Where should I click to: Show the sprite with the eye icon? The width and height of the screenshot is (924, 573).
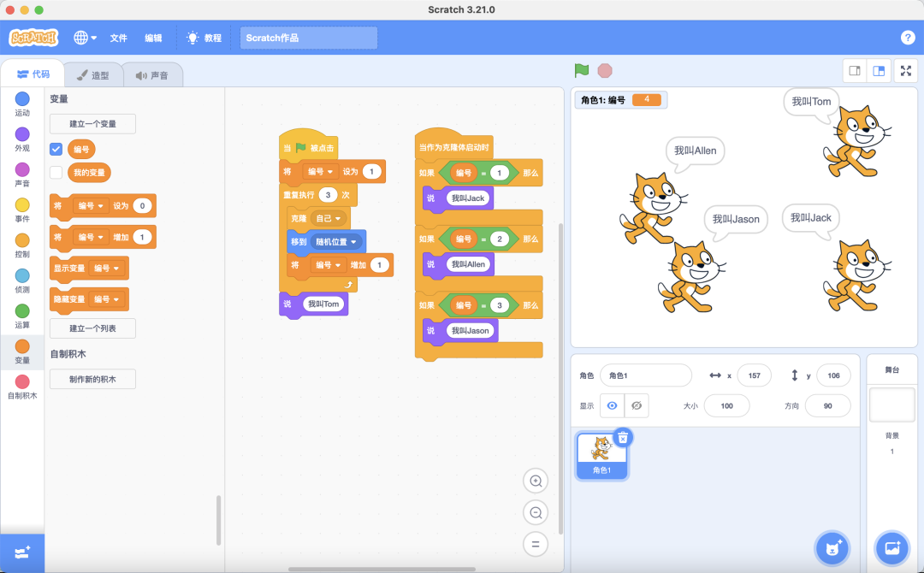click(x=613, y=405)
